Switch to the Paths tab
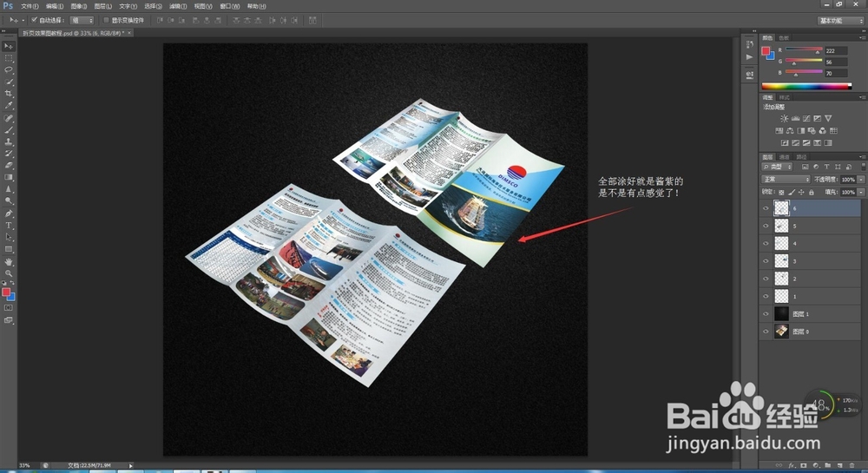 [801, 157]
